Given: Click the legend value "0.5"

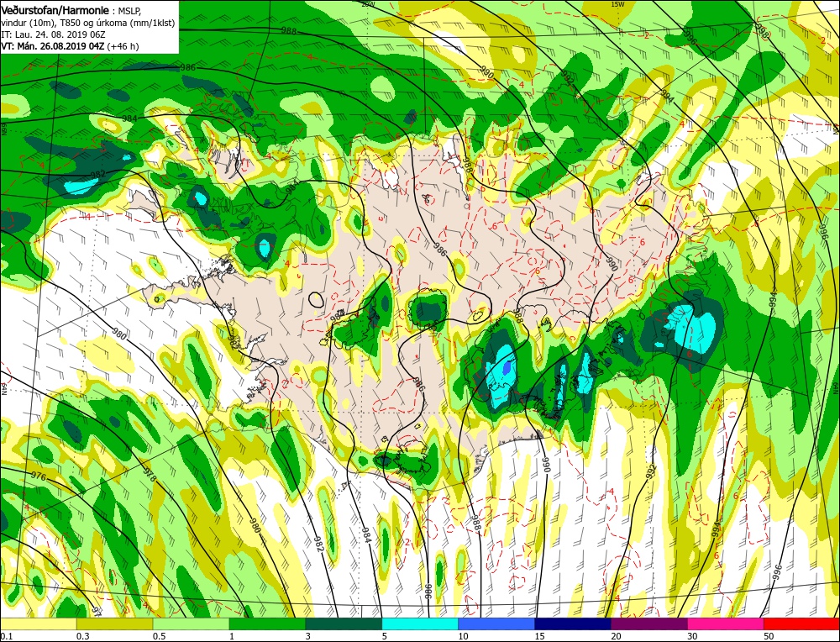Looking at the screenshot, I should coord(159,636).
